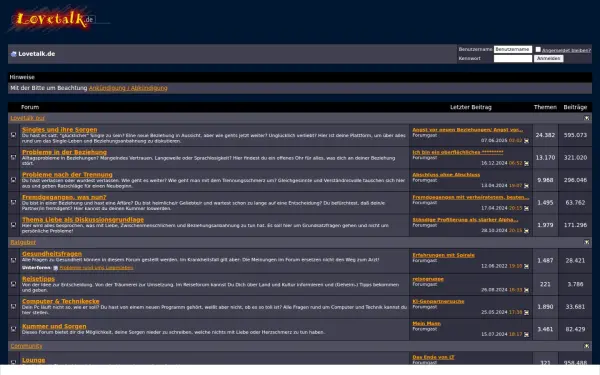The height and width of the screenshot is (375, 600).
Task: Open the Kummer und Sorgen forum
Action: [54, 326]
